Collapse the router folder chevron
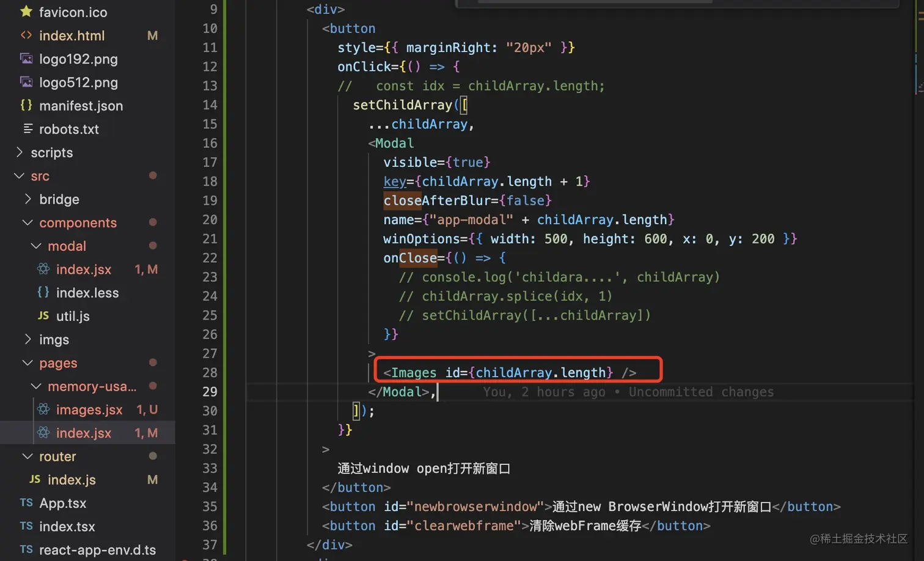 (28, 456)
